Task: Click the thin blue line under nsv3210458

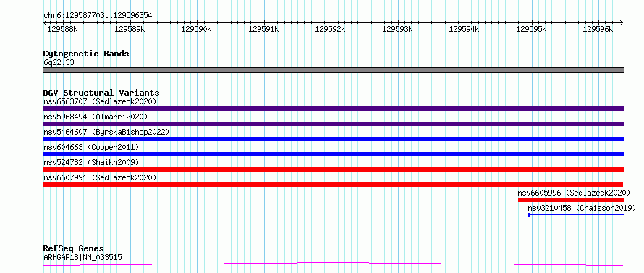Action: point(576,214)
